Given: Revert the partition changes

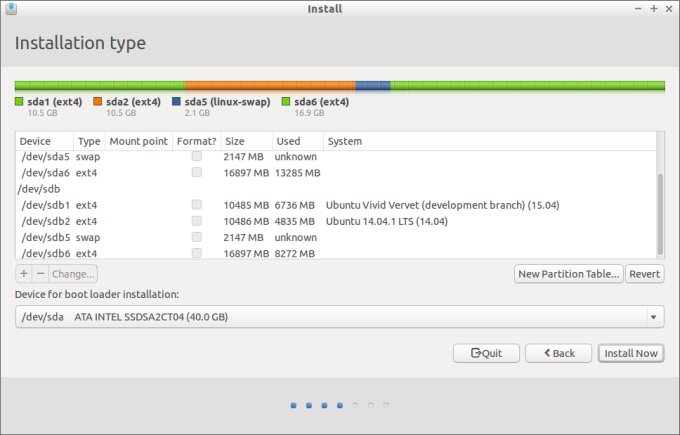Looking at the screenshot, I should (x=645, y=273).
